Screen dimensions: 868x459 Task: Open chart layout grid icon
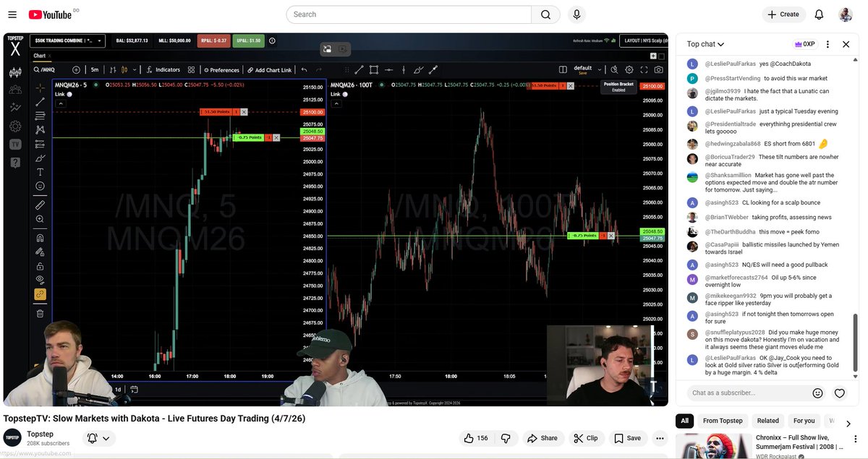[x=191, y=70]
